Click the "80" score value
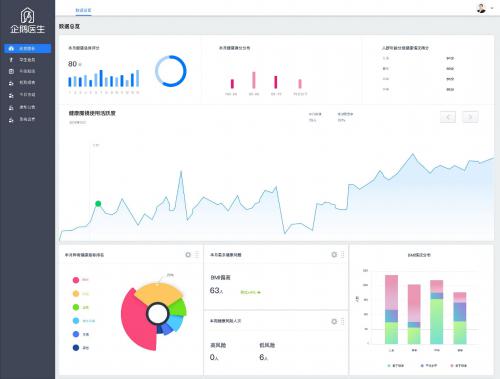Viewport: 500px width, 379px height. tap(72, 64)
